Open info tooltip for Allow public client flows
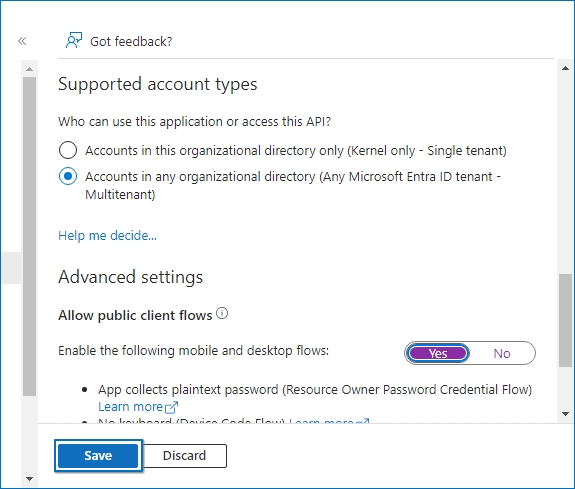Image resolution: width=575 pixels, height=489 pixels. [x=222, y=314]
